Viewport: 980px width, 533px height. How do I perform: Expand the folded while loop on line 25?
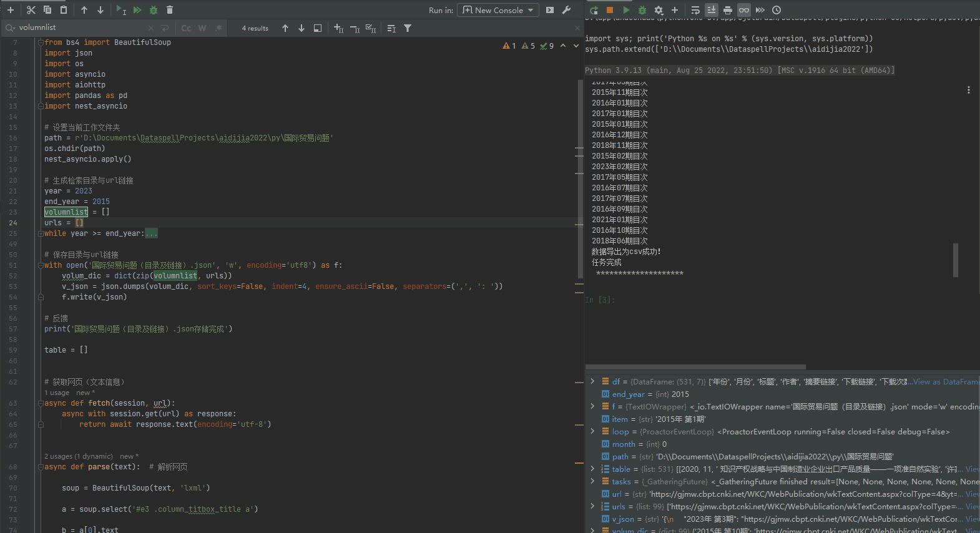151,233
